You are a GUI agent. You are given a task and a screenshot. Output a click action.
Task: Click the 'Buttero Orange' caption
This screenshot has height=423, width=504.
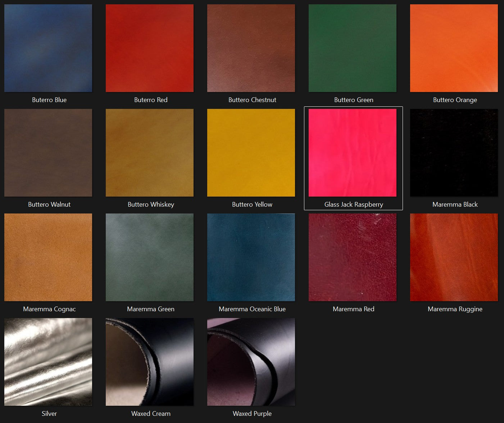click(x=455, y=100)
